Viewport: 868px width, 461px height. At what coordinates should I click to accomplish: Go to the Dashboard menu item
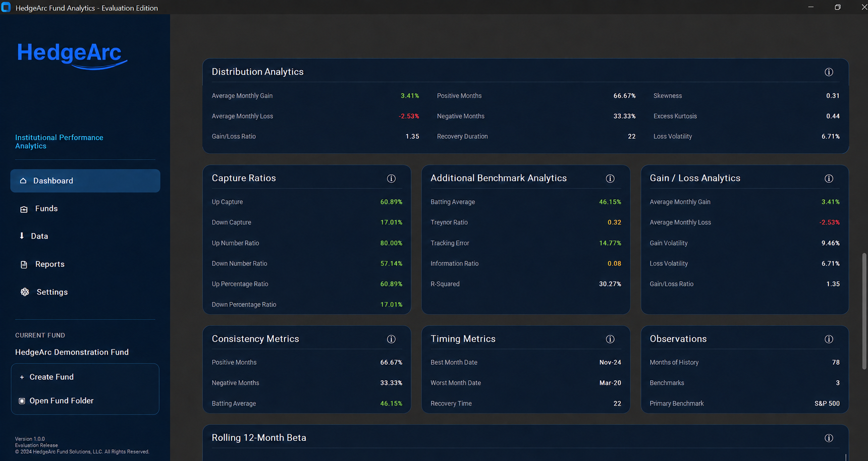pyautogui.click(x=85, y=181)
